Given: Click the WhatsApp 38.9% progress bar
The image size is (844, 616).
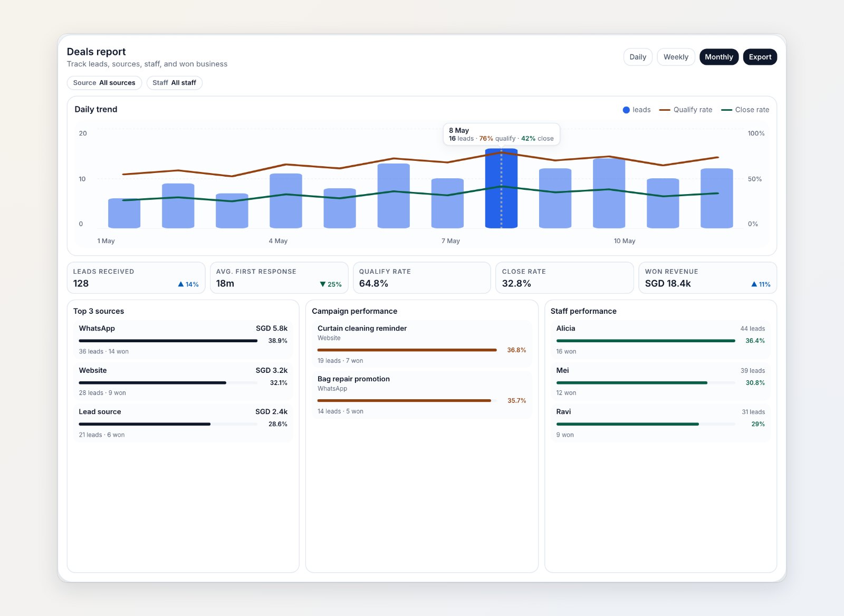Looking at the screenshot, I should point(168,341).
